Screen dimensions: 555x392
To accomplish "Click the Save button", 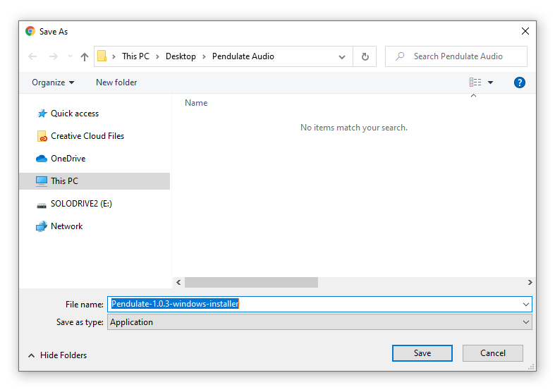I will (422, 353).
